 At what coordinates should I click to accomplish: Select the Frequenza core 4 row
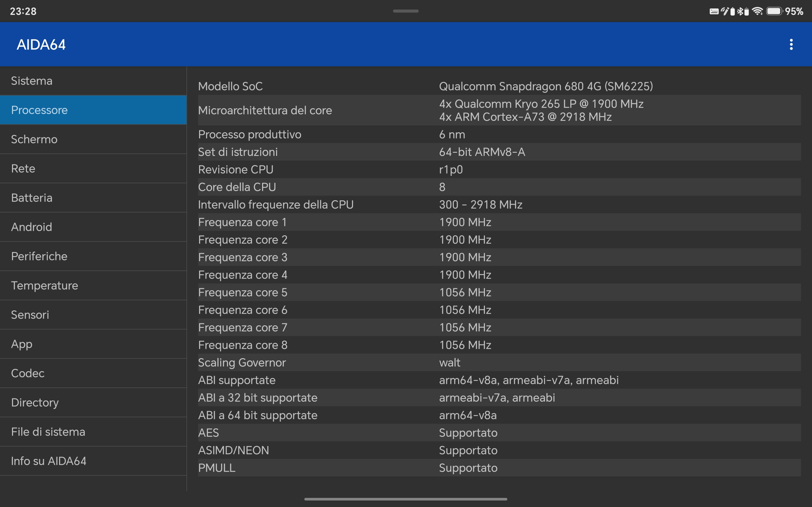tap(499, 275)
